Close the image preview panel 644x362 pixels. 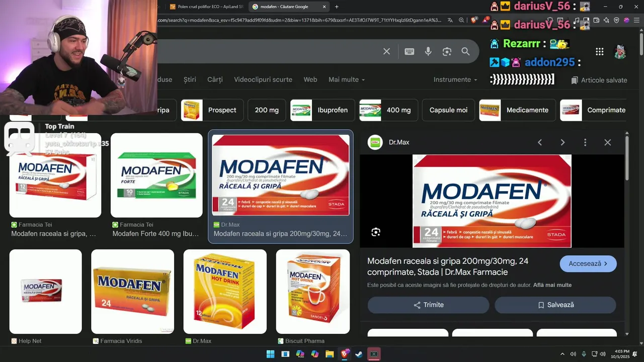pos(608,142)
